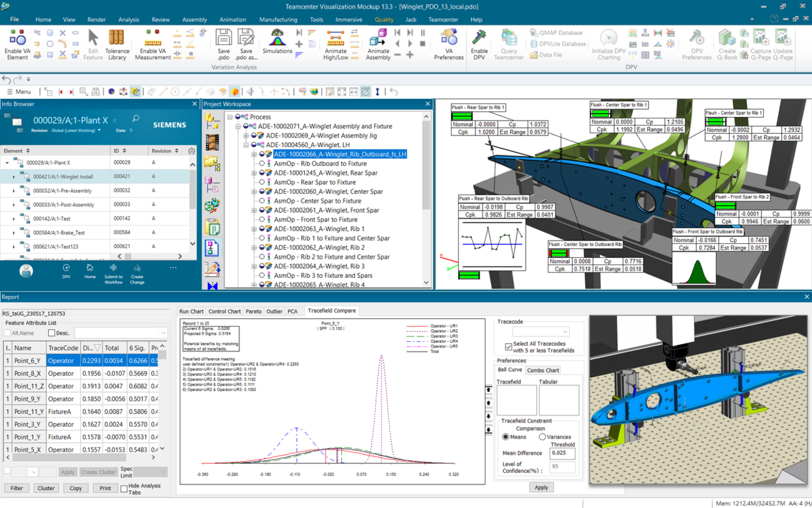Expand ADE-10002069_A-Winglet Assembly Jig node
The height and width of the screenshot is (508, 812).
tap(246, 136)
